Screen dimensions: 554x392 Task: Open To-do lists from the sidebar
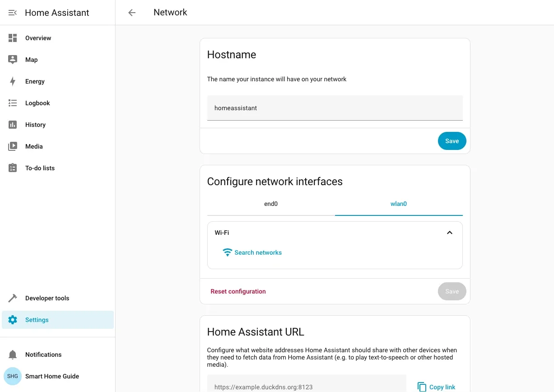click(x=58, y=168)
